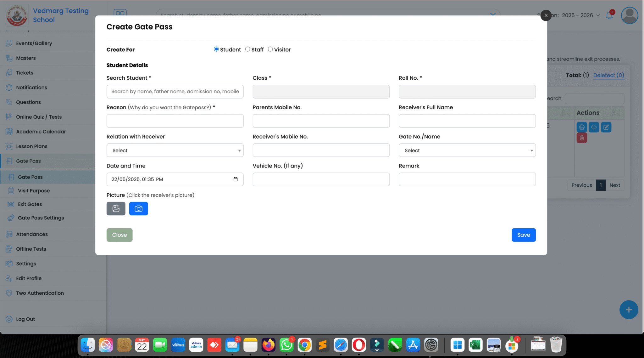Open Gate No./Name dropdown
The width and height of the screenshot is (644, 358).
click(467, 150)
